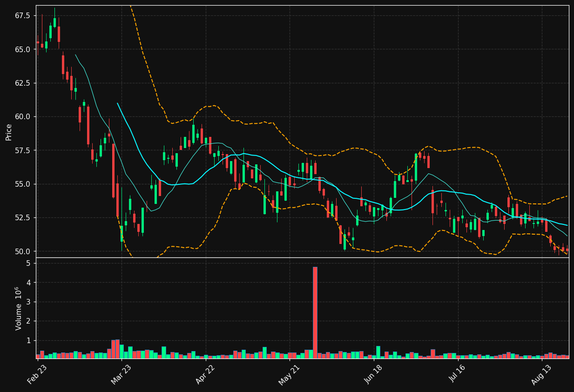Click the 'Mar 23' date label

coord(121,374)
